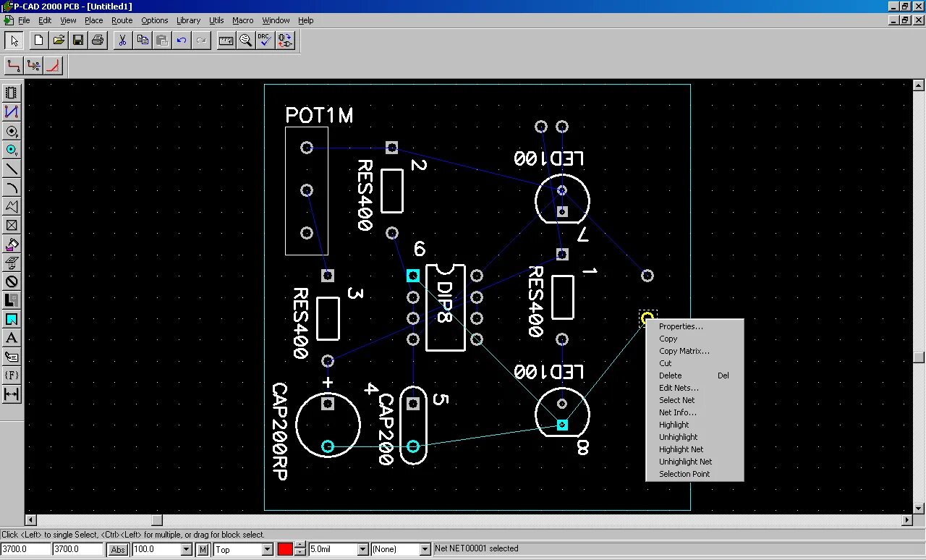
Task: Cut selection with scissors icon
Action: (x=123, y=41)
